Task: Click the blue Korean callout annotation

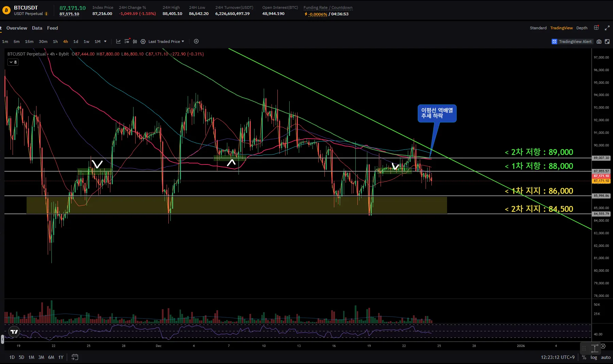Action: point(437,113)
